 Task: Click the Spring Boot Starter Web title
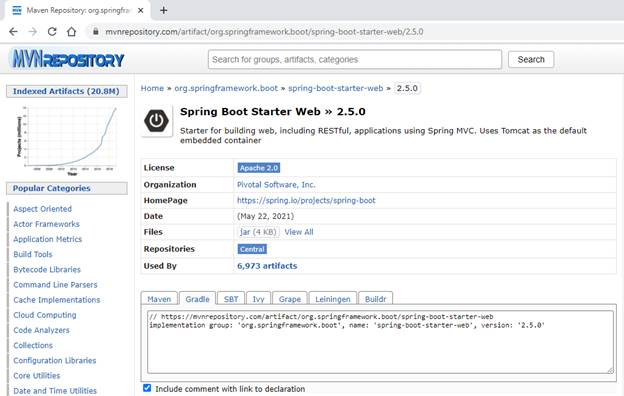(x=273, y=111)
